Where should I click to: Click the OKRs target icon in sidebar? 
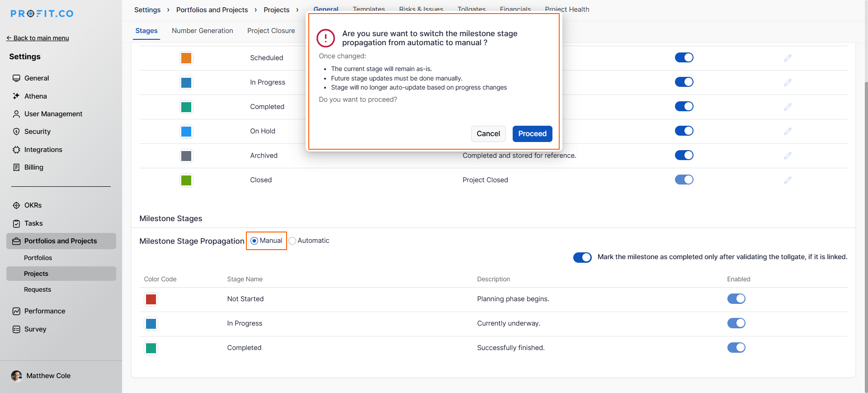click(x=16, y=205)
